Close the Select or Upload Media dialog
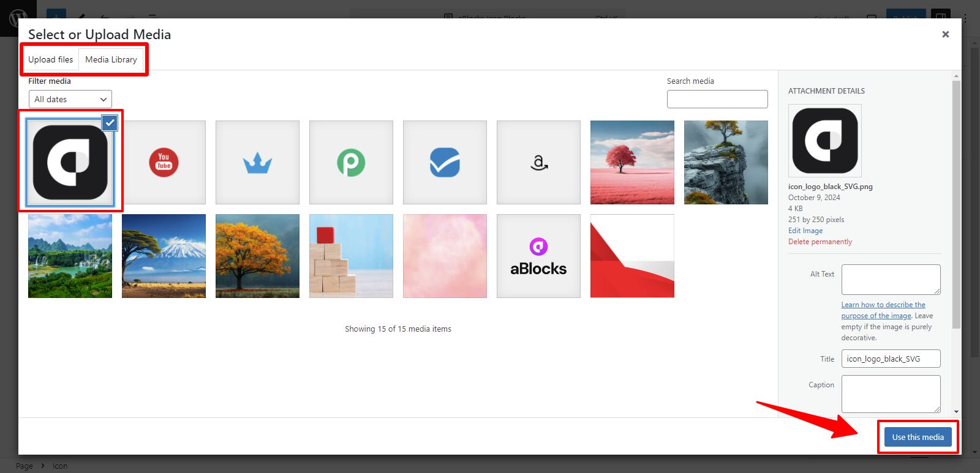This screenshot has height=473, width=980. (x=946, y=34)
